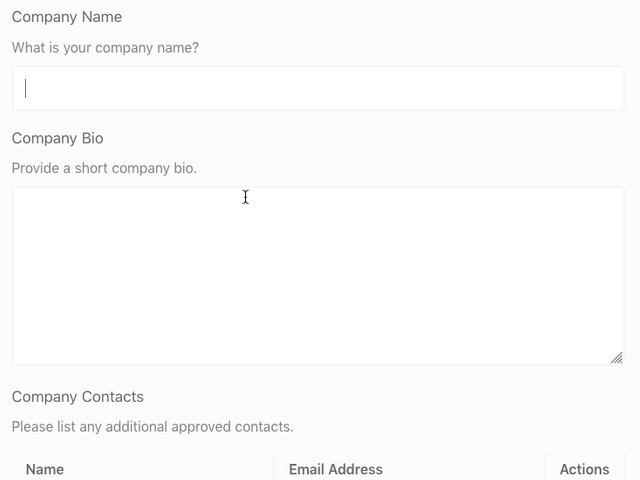Select the Email Address column header
The height and width of the screenshot is (480, 640).
[x=335, y=469]
